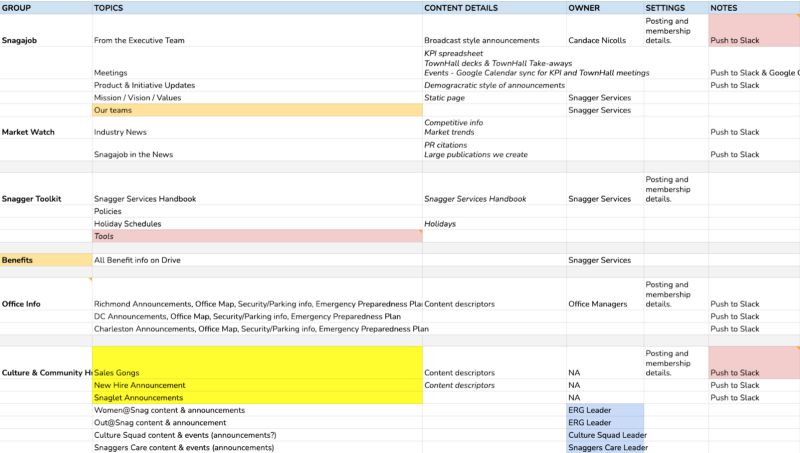Click 'Posting and membership details' in Office Info row
This screenshot has height=453, width=800.
click(676, 294)
